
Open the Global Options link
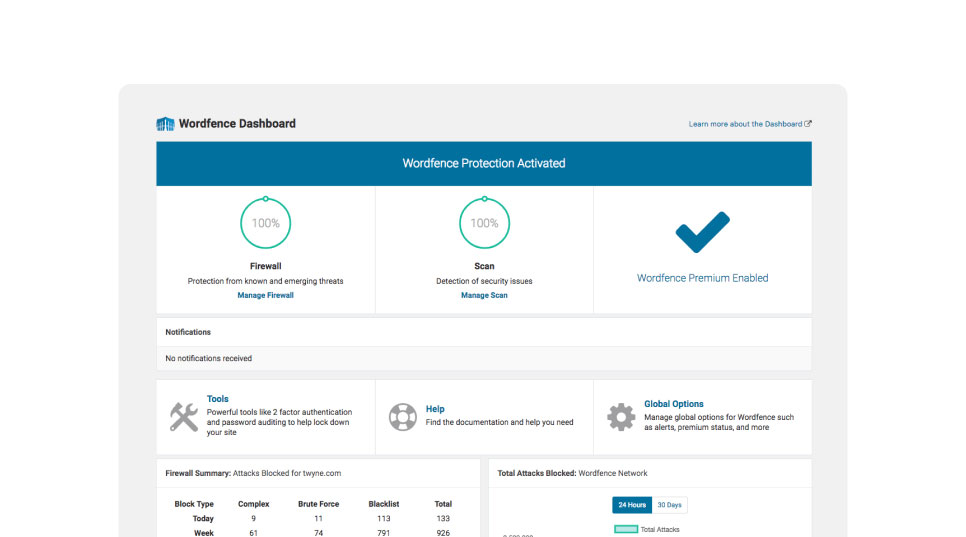673,404
